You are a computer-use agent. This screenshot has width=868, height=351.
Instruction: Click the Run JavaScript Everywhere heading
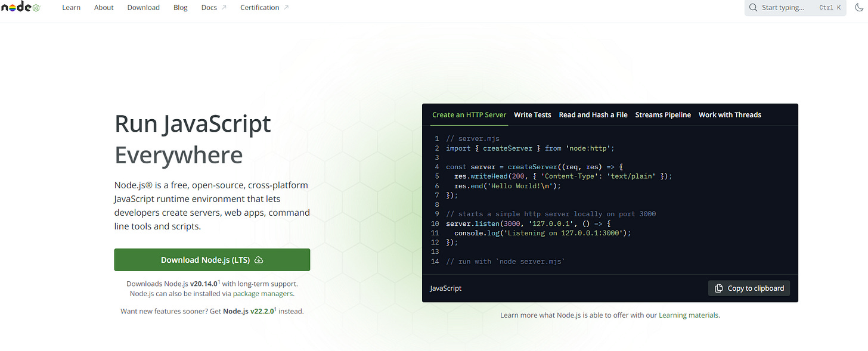click(x=193, y=139)
